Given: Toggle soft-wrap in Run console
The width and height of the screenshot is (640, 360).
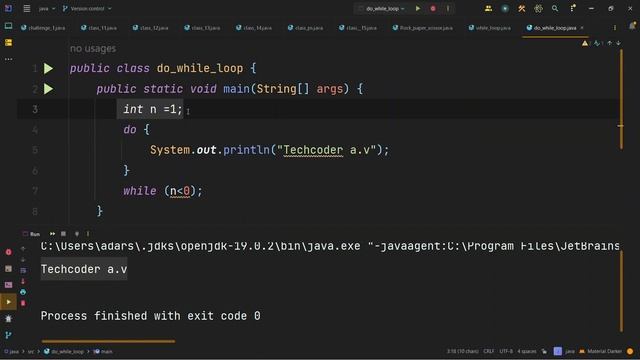Looking at the screenshot, I should point(23,271).
